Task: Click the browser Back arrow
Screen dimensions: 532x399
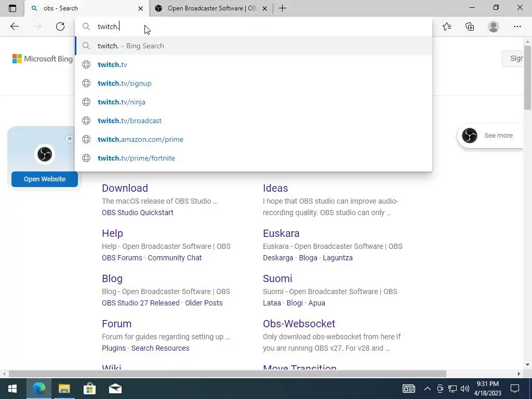Action: (15, 26)
